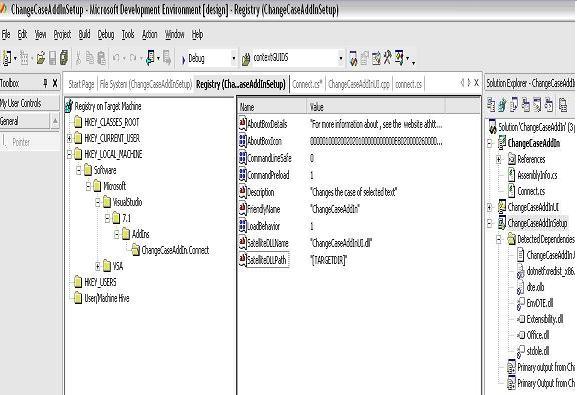Select AssemblyInfo.cs in Solution Explorer
This screenshot has height=395, width=577.
537,175
